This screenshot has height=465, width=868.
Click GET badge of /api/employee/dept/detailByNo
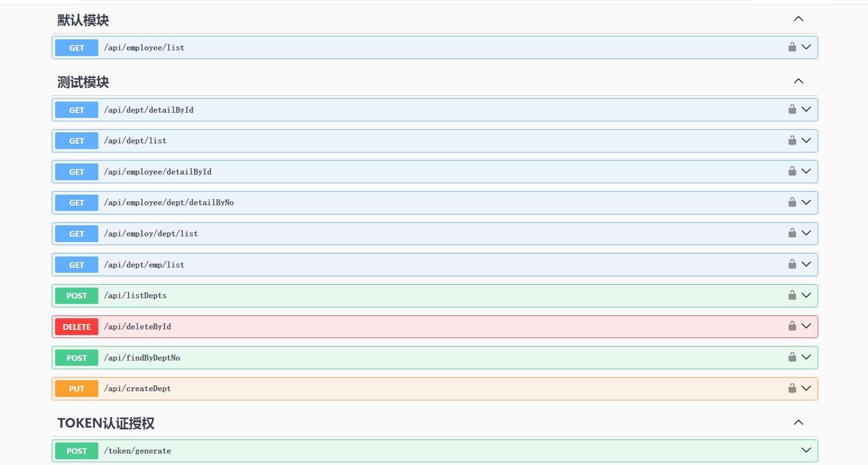(77, 203)
